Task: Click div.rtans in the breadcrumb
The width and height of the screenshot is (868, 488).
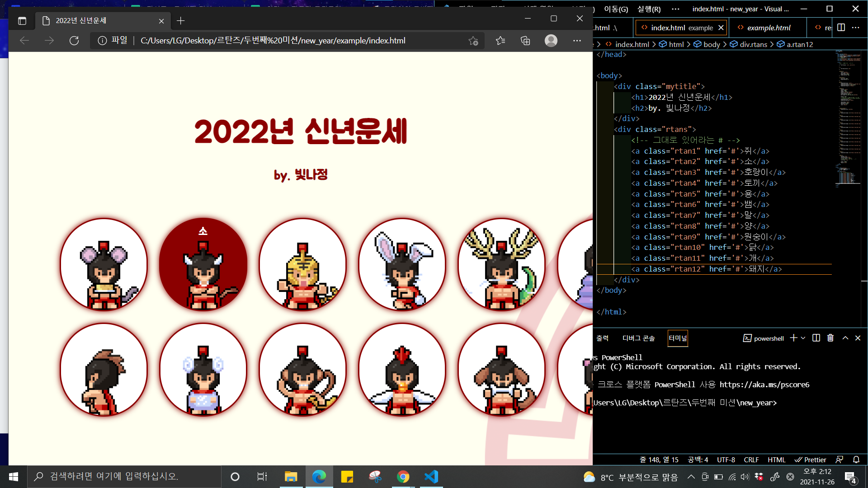Action: tap(753, 44)
